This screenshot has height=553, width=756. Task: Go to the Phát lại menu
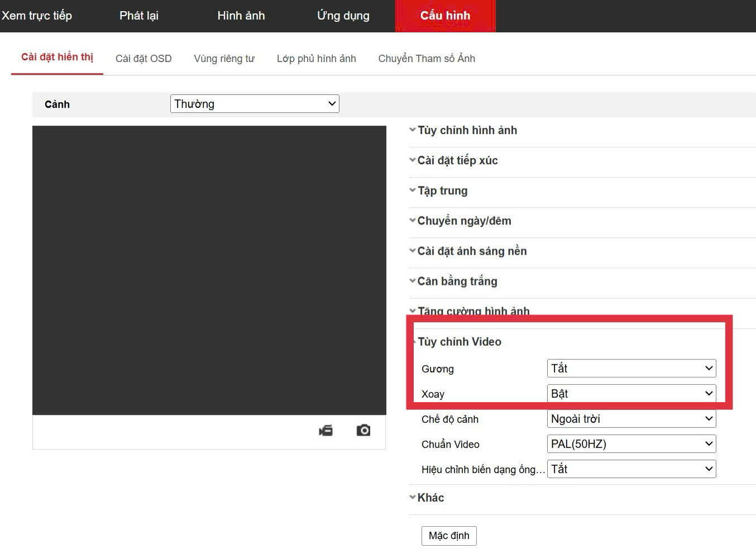tap(139, 16)
